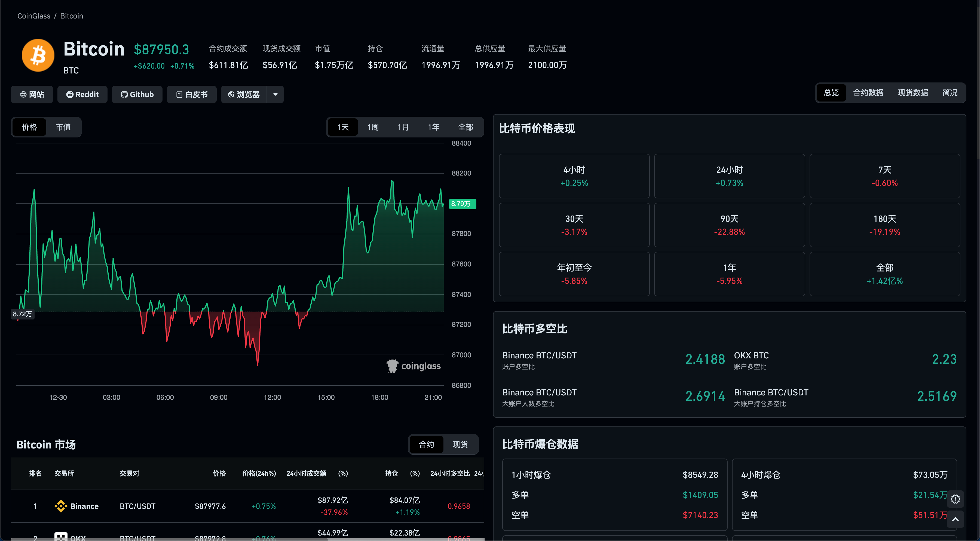The width and height of the screenshot is (980, 541).
Task: Open the spot data tab
Action: (x=913, y=93)
